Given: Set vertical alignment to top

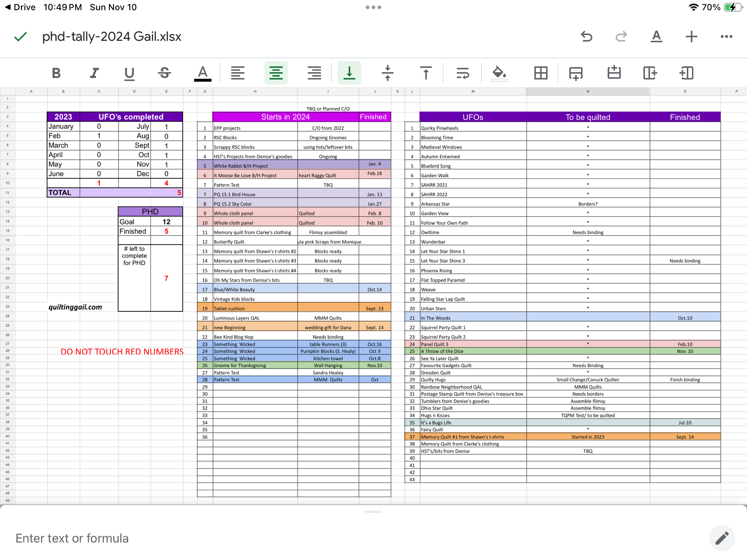Looking at the screenshot, I should 426,73.
